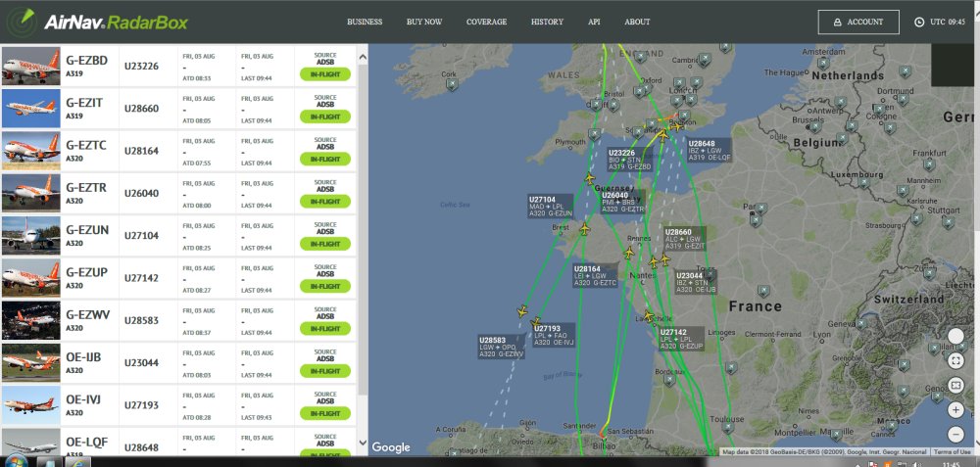Select the airplane icon above the U28583 label
Viewport: 980px width, 467px height.
522,311
